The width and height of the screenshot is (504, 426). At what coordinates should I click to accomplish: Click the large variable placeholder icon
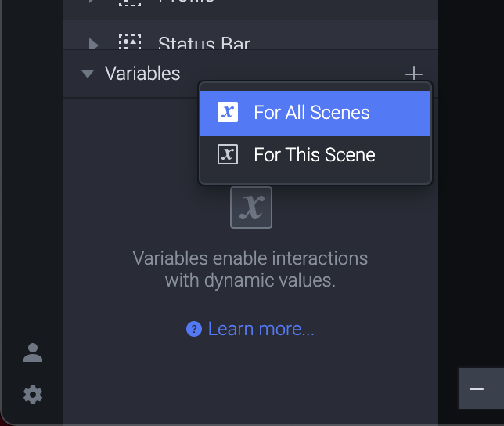coord(251,208)
